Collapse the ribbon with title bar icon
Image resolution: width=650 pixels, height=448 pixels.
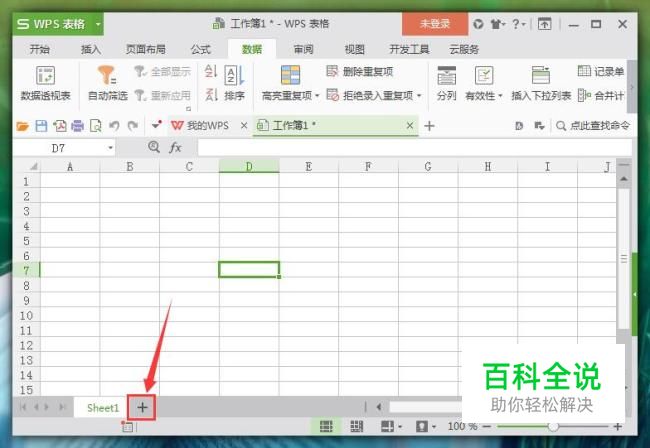click(544, 24)
